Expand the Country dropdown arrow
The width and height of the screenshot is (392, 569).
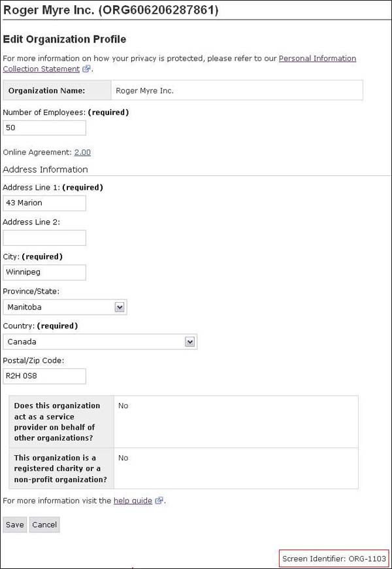(x=189, y=341)
